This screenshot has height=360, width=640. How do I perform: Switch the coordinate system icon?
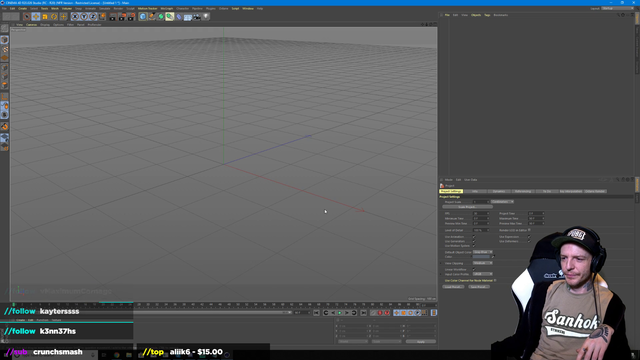[x=102, y=17]
